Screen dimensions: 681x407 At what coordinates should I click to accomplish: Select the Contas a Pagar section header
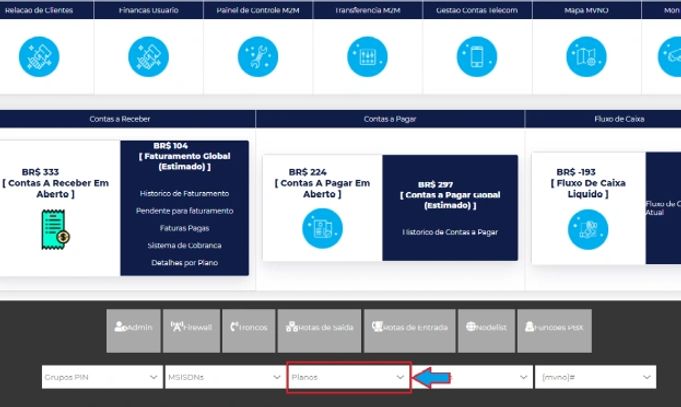[x=390, y=119]
